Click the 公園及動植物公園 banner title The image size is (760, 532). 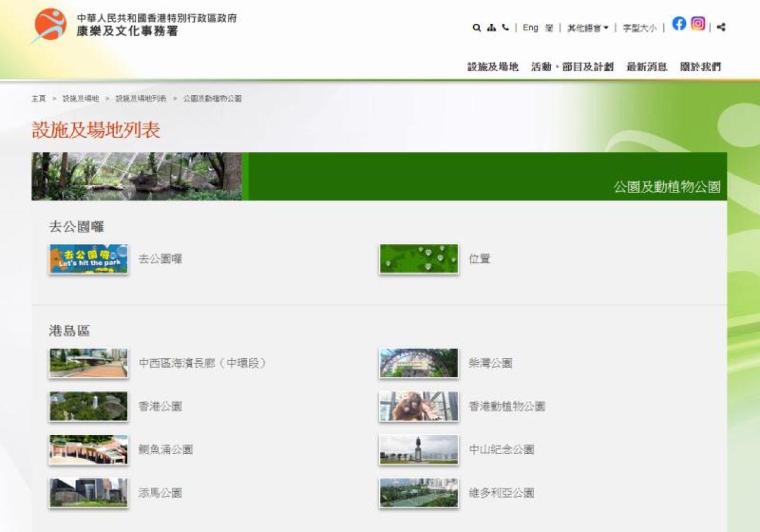pyautogui.click(x=667, y=188)
